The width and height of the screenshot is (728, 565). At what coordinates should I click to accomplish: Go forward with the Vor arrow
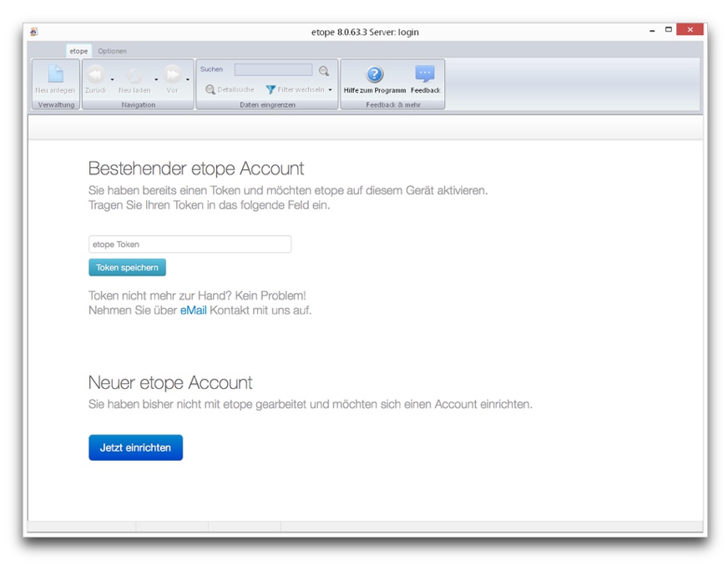pos(173,74)
